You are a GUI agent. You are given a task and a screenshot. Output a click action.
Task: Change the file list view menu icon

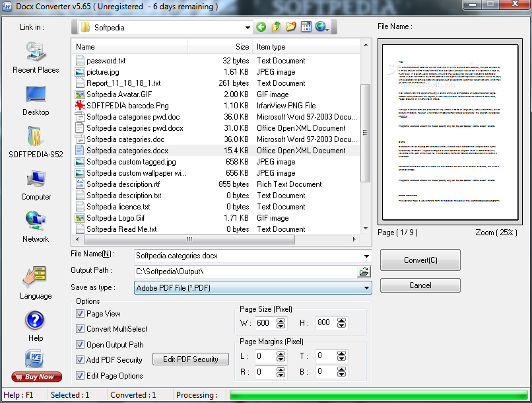coord(306,26)
